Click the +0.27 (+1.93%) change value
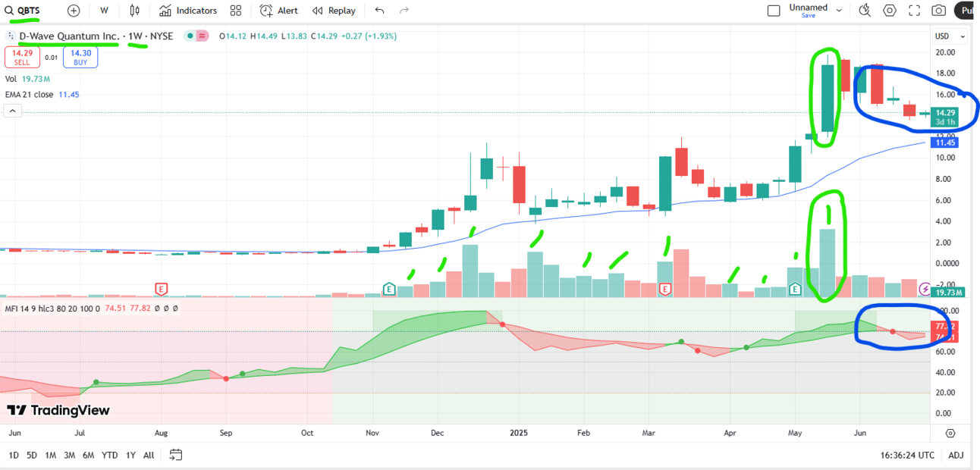 [368, 36]
